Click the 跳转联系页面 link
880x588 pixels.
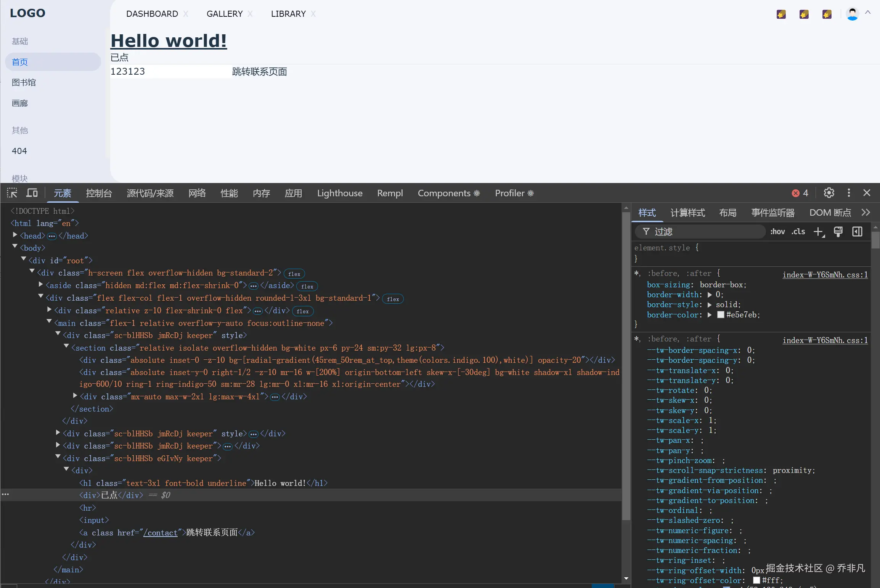(x=259, y=72)
